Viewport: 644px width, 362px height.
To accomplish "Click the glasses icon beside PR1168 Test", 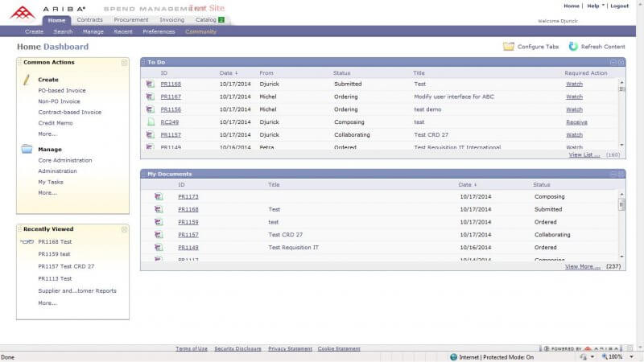I will [x=27, y=242].
